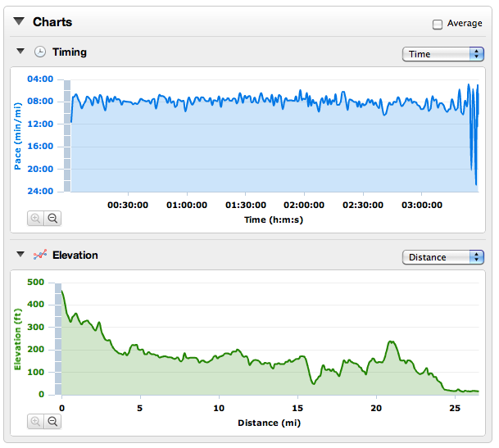Collapse the Elevation chart with its triangle
Viewport: 499px width, 448px height.
(20, 255)
